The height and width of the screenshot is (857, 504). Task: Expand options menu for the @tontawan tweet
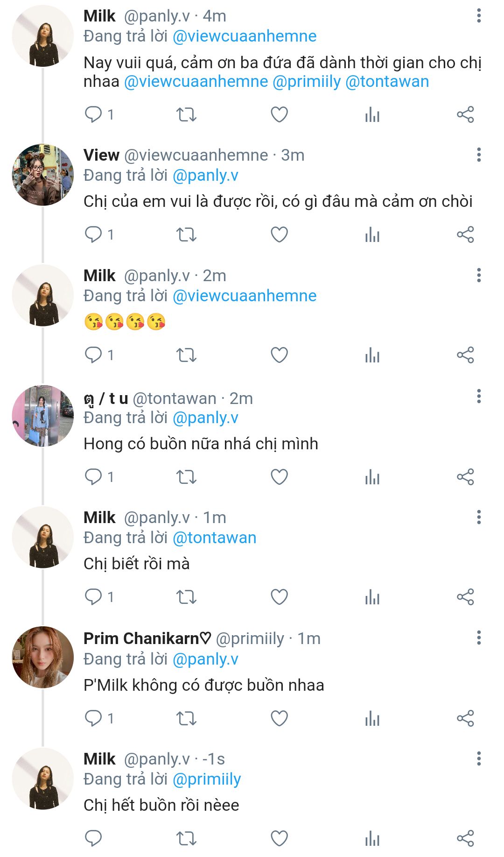coord(479,397)
